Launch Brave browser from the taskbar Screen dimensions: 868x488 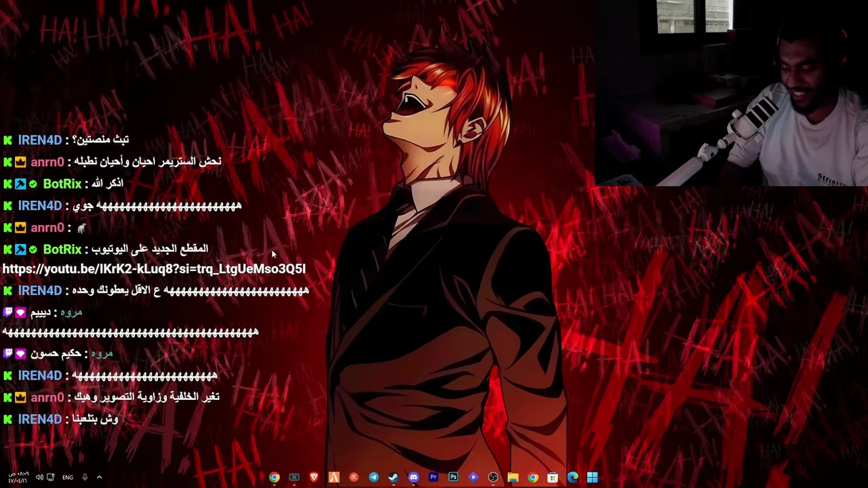[x=314, y=478]
